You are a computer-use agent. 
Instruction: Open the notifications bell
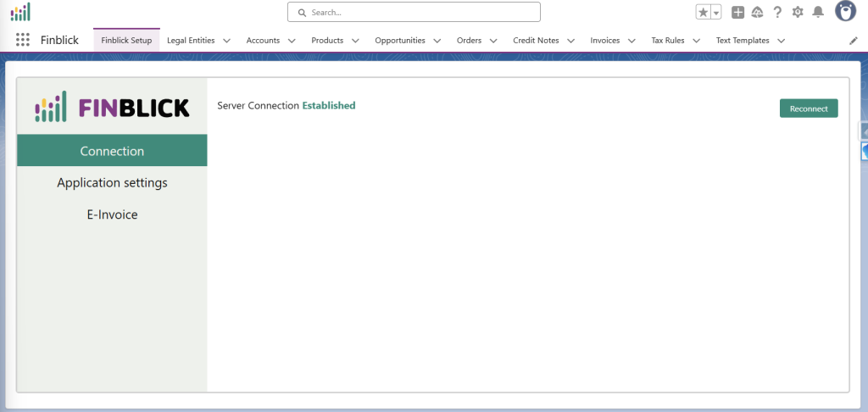pos(818,12)
